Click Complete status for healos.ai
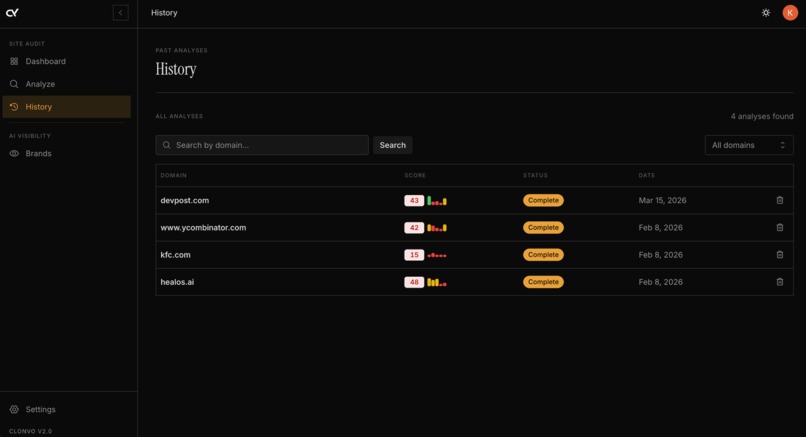The width and height of the screenshot is (806, 437). (x=543, y=282)
